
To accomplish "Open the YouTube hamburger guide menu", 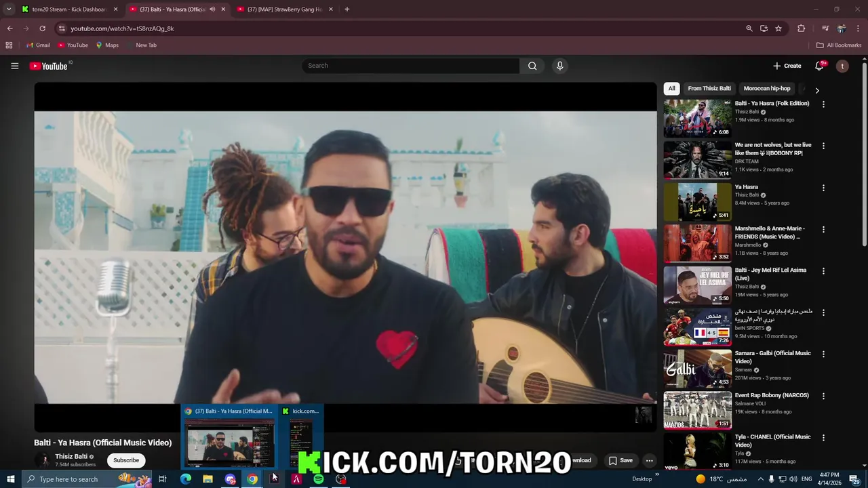I will (14, 66).
